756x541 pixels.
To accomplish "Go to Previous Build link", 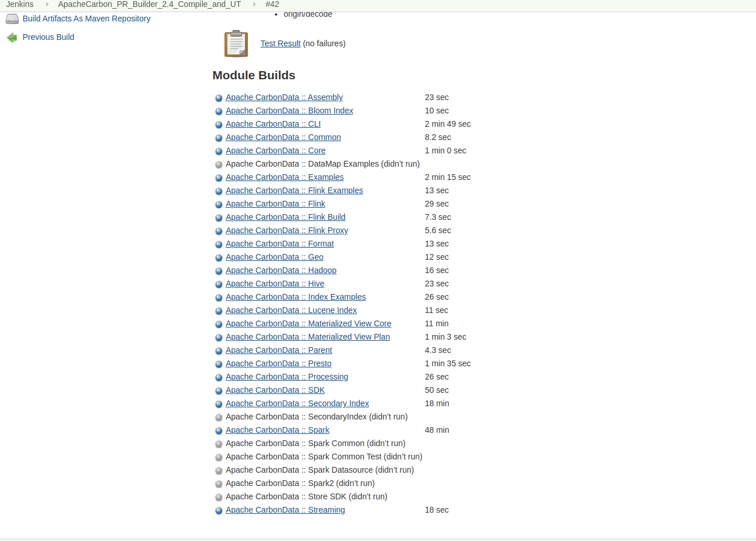I will [48, 37].
